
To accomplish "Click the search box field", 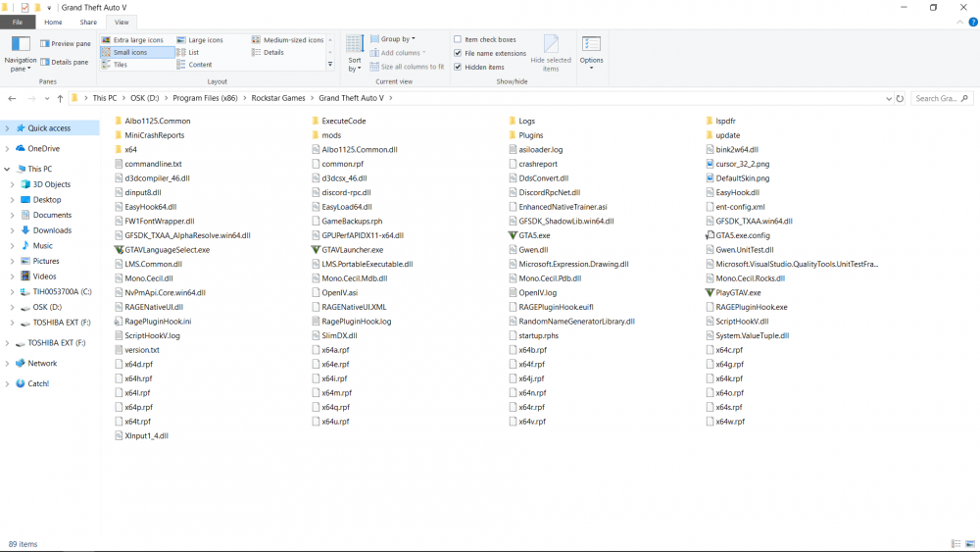I will point(941,98).
